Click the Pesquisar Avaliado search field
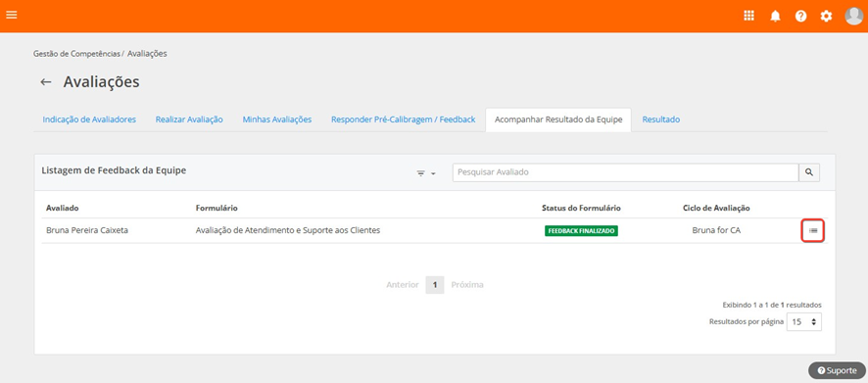This screenshot has height=383, width=868. point(626,172)
